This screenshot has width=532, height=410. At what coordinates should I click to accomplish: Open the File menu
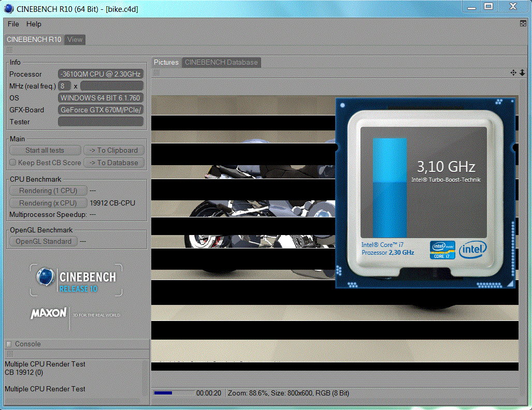(x=13, y=24)
